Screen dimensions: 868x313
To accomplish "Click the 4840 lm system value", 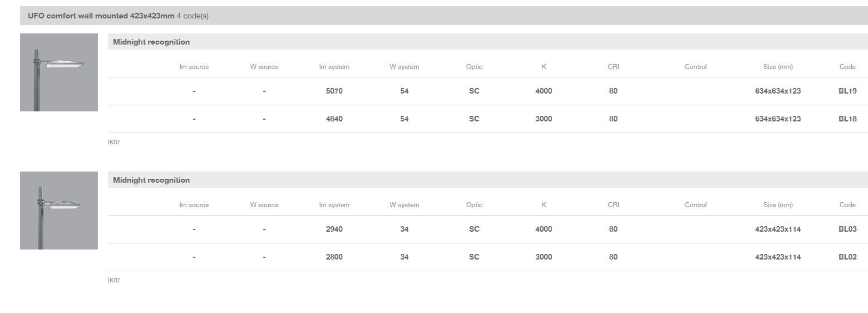I will point(334,119).
